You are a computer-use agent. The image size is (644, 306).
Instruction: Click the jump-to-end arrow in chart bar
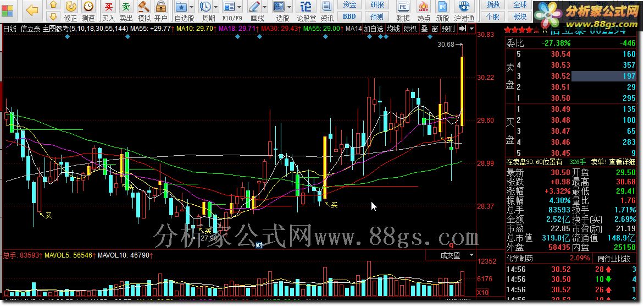coord(463,29)
